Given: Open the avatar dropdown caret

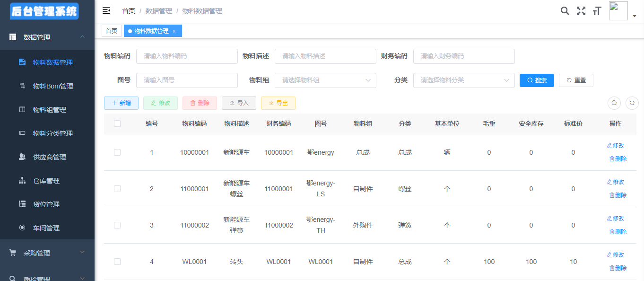Looking at the screenshot, I should [635, 16].
